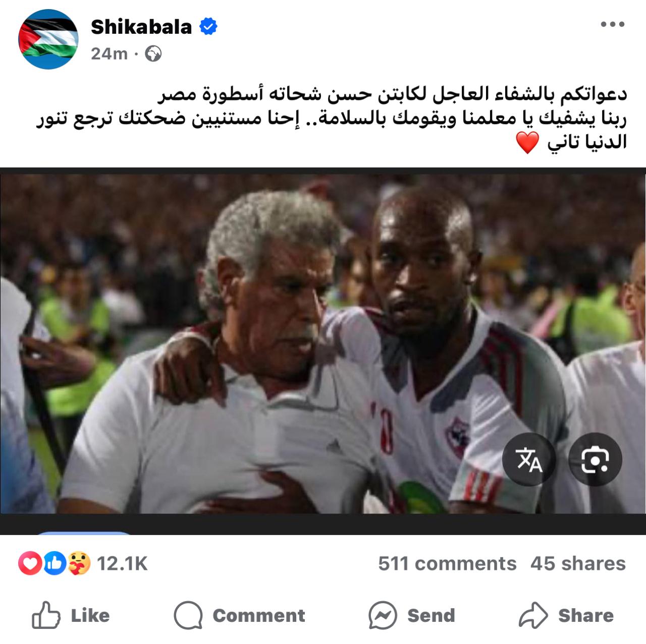Click the public globe audience icon

tap(153, 54)
